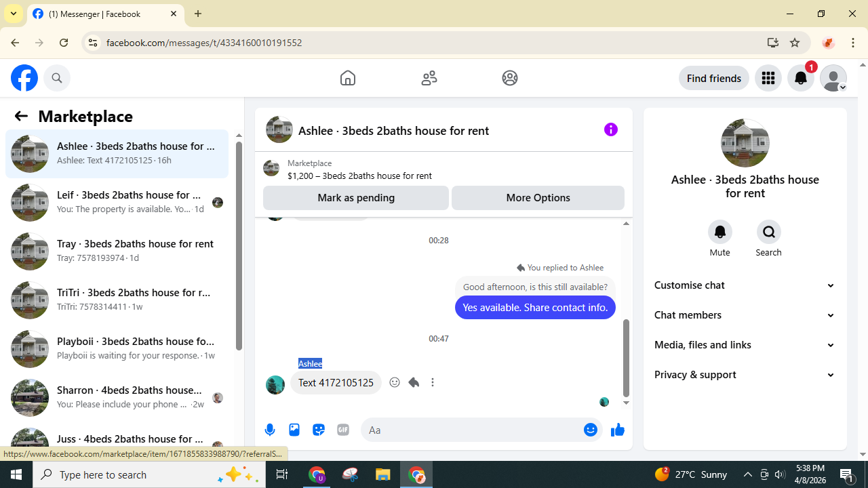
Task: Open emoji picker in message box
Action: [x=591, y=430]
